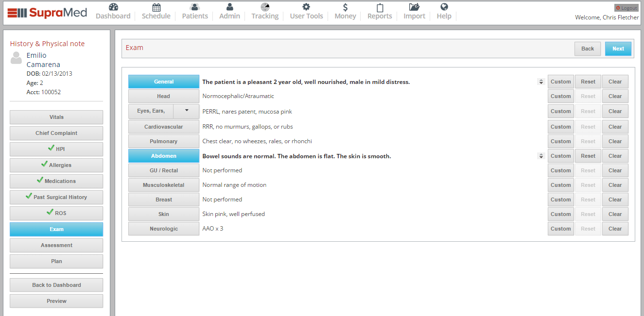Viewport: 644px width, 316px height.
Task: Open the Abdomen row text stepper arrows
Action: point(541,156)
